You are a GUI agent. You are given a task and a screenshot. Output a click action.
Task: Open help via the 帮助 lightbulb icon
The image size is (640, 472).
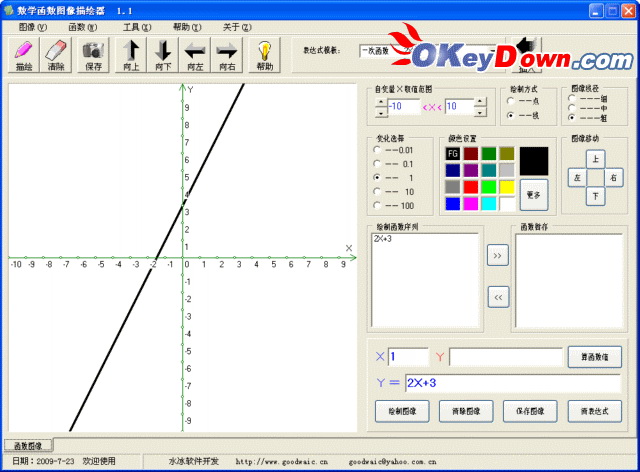coord(264,54)
